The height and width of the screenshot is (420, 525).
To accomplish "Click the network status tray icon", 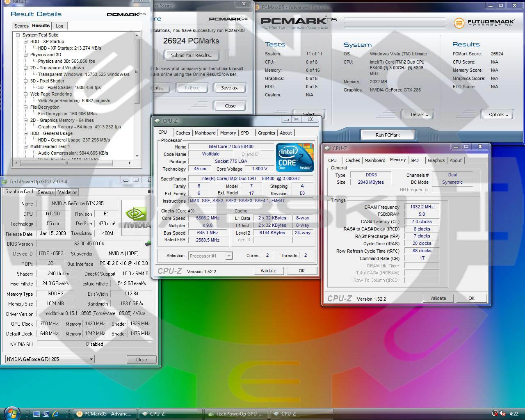I will tap(495, 413).
